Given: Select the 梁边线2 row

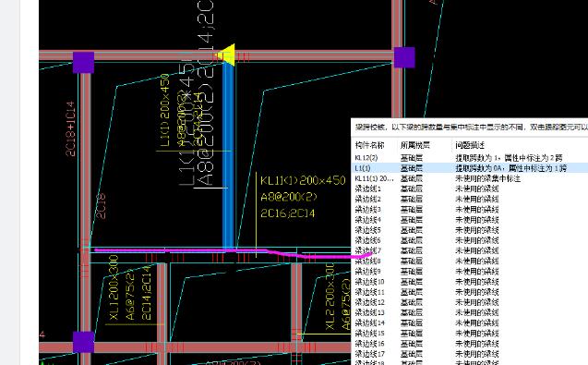Looking at the screenshot, I should 470,199.
